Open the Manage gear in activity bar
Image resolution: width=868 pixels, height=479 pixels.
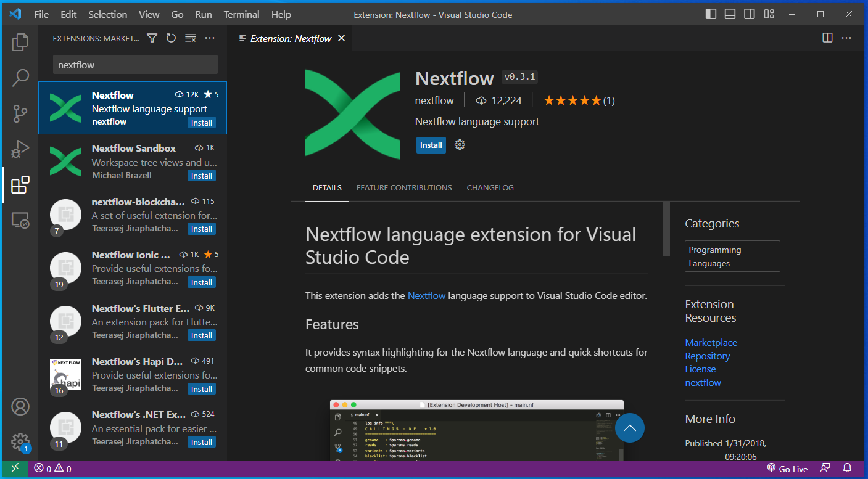click(20, 441)
